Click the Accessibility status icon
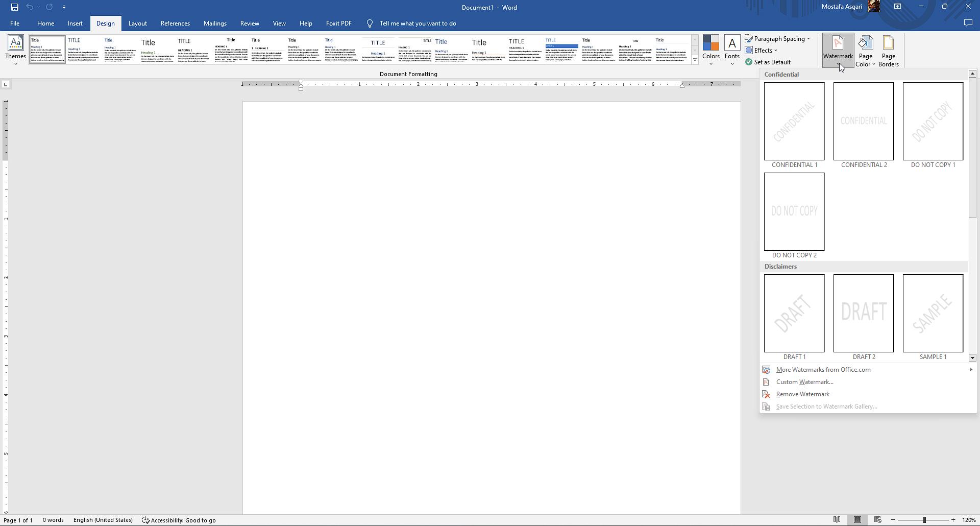The height and width of the screenshot is (526, 980). click(145, 520)
